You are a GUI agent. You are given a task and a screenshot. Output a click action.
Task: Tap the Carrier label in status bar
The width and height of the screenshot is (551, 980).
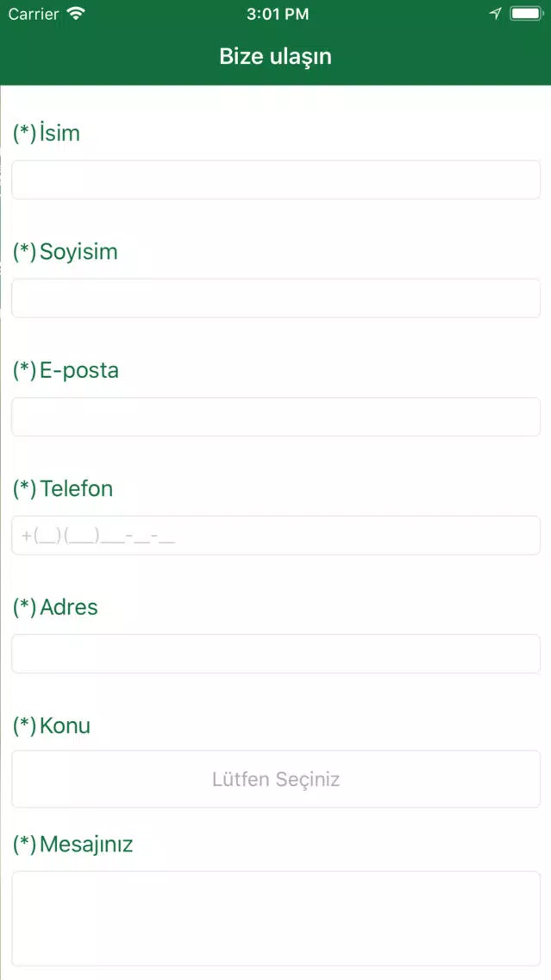click(34, 14)
